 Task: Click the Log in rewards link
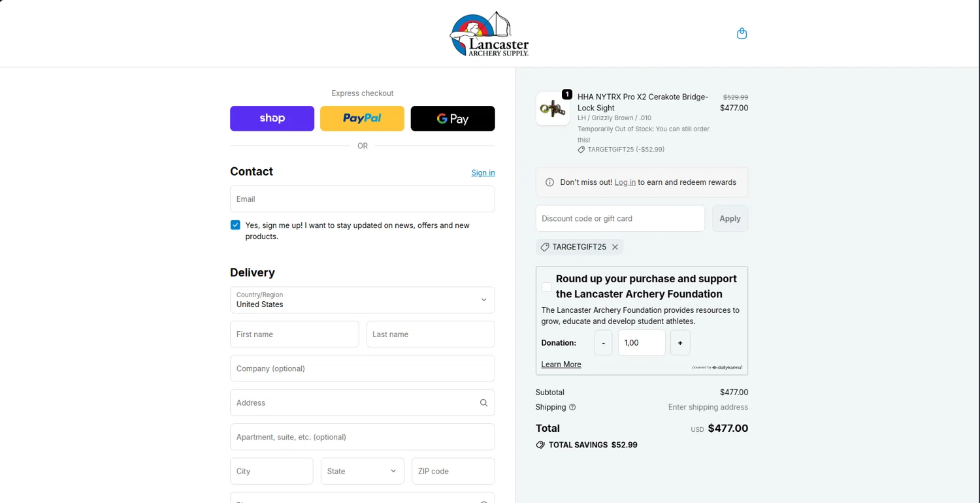[625, 182]
